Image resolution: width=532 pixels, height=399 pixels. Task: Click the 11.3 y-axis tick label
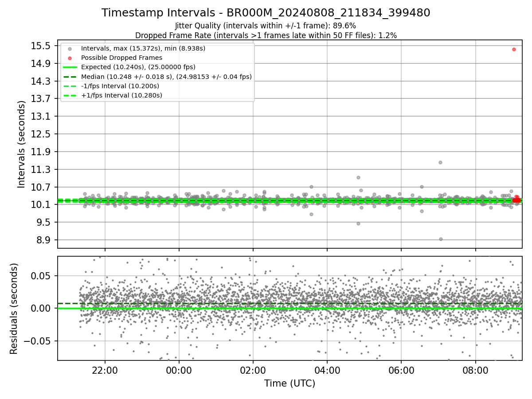click(41, 169)
